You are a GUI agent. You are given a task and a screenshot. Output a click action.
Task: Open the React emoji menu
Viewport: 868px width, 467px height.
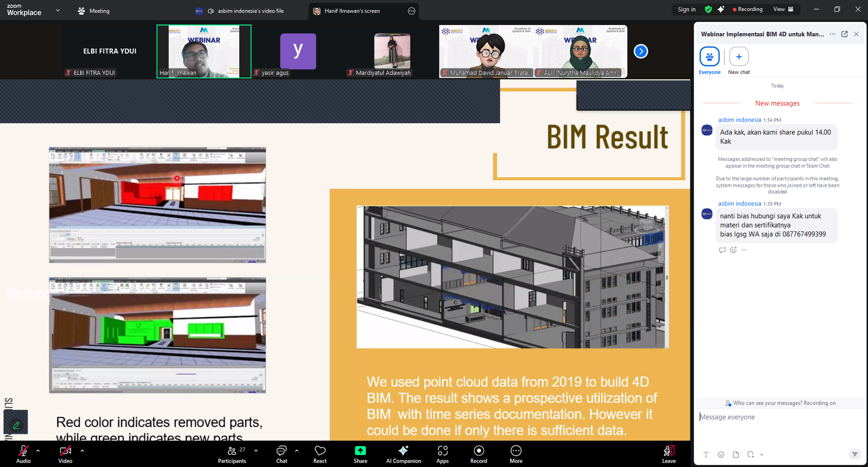pos(320,453)
